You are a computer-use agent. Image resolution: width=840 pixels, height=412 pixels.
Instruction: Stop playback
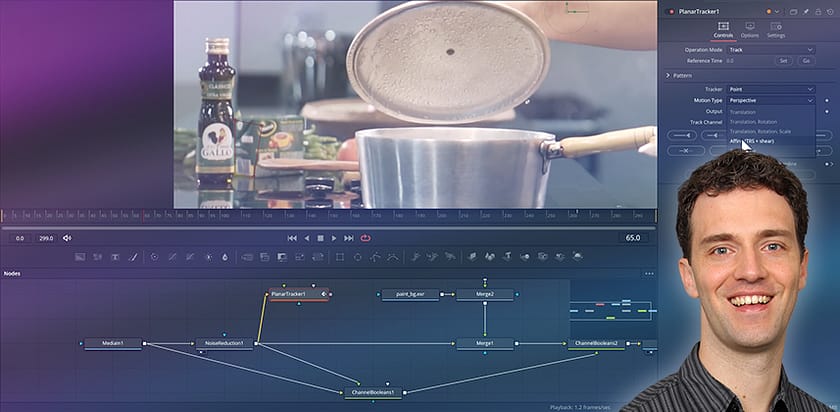click(320, 238)
